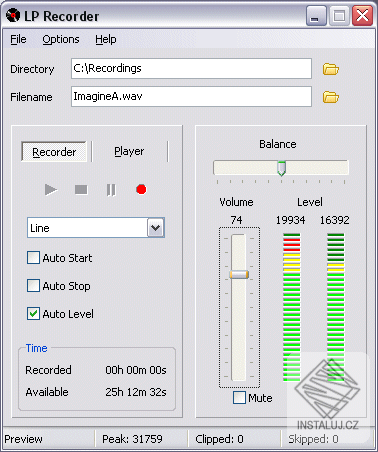Screen dimensions: 378x452
Task: Click the ImagineA.wav filename field
Action: tap(191, 97)
